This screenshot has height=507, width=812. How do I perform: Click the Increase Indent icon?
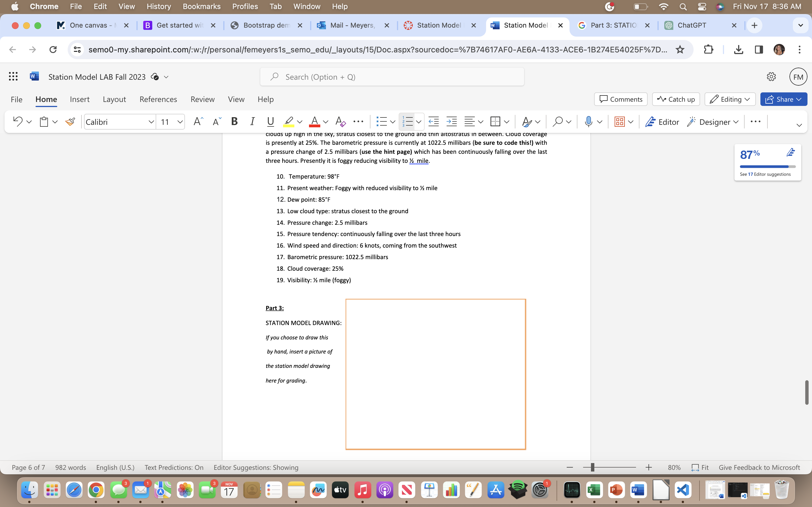coord(452,122)
